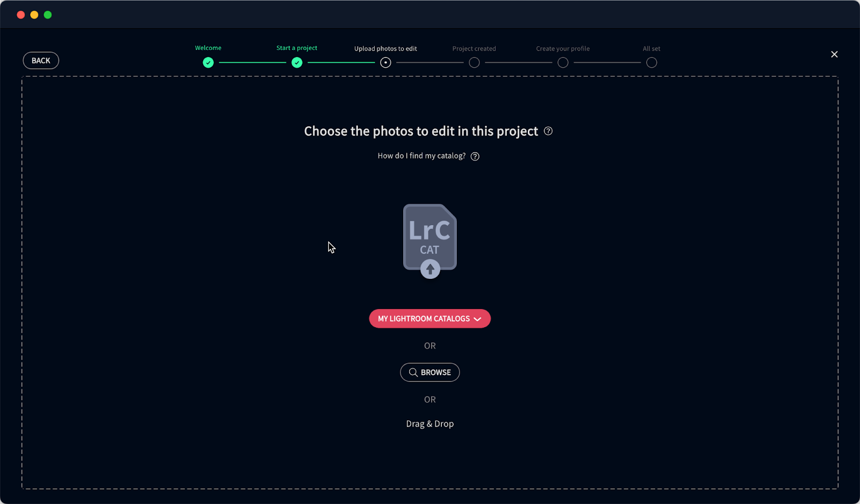Click the help icon beside the heading
Image resolution: width=860 pixels, height=504 pixels.
tap(548, 131)
